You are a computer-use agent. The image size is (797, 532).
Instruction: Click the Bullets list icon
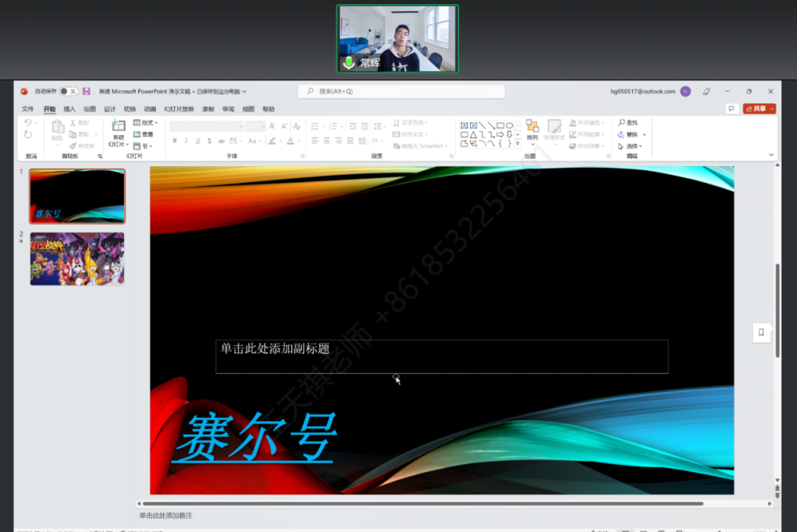315,126
